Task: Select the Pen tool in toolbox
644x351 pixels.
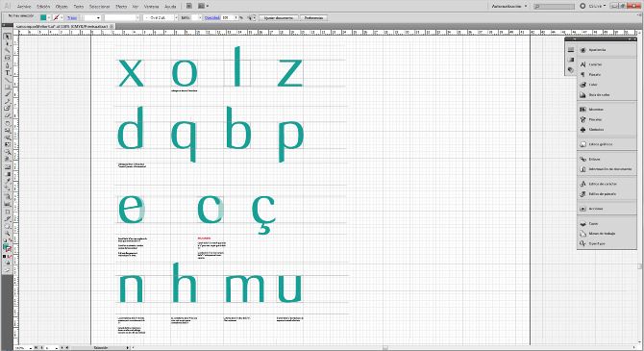Action: click(x=7, y=65)
